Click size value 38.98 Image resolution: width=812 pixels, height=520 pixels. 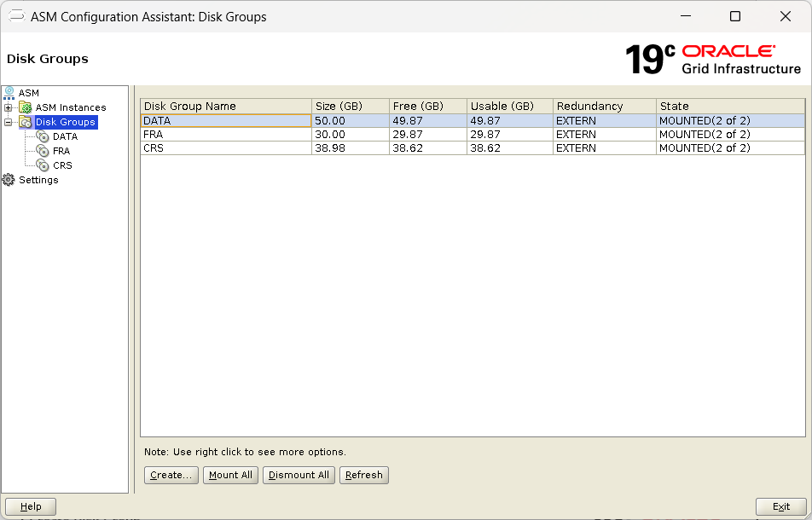(x=351, y=148)
